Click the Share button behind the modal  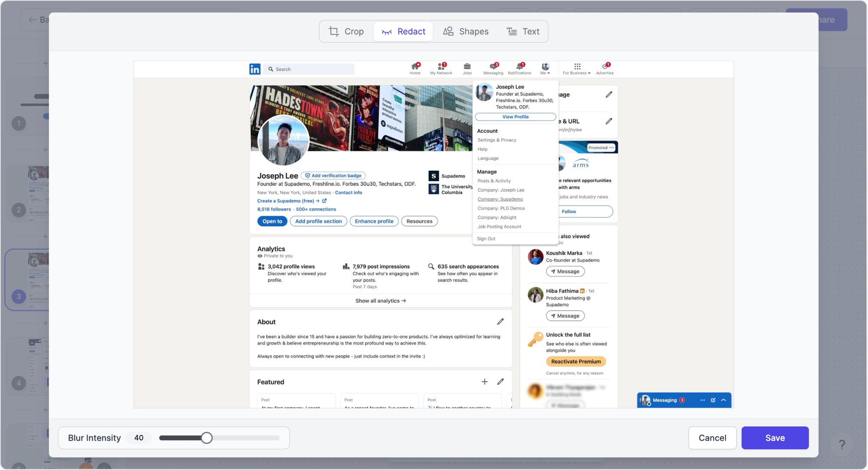[832, 20]
